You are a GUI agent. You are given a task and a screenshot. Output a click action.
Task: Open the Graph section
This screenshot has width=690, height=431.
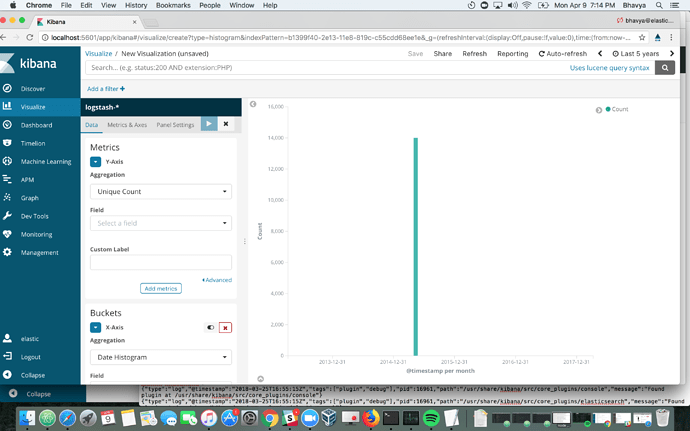click(29, 198)
